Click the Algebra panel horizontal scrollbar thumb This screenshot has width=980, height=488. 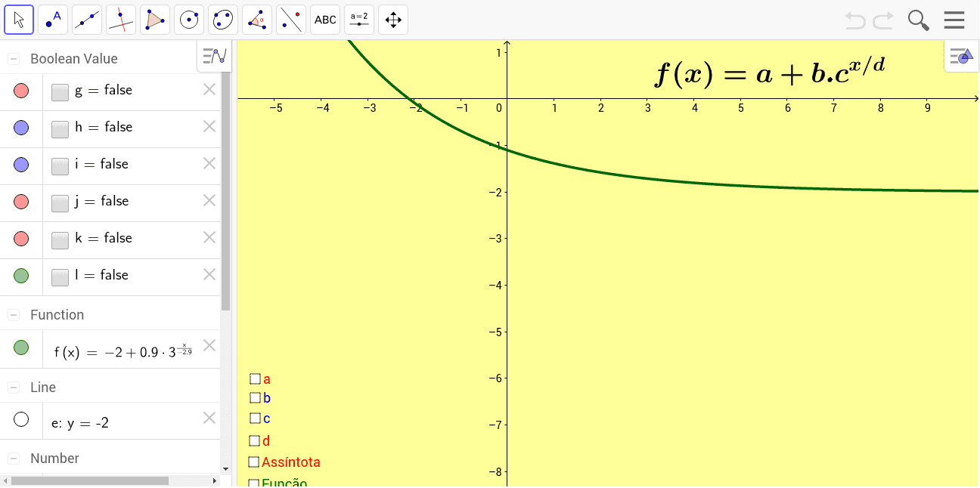(90, 480)
